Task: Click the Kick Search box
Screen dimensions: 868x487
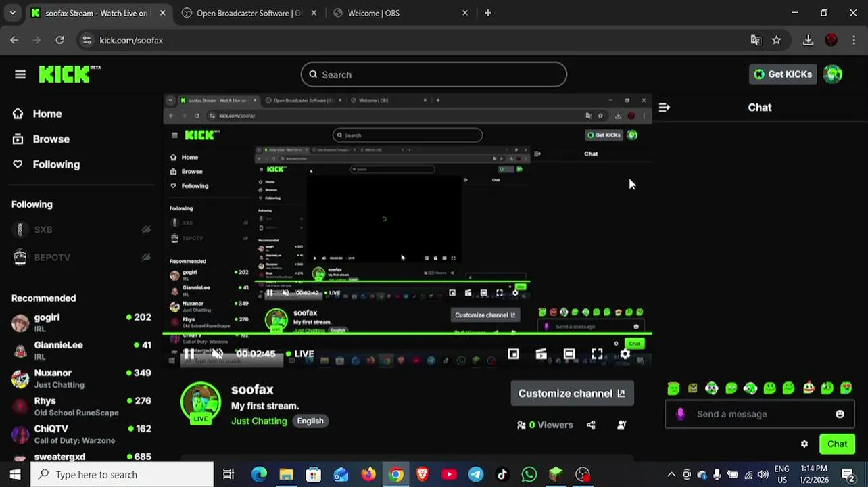Action: coord(434,74)
